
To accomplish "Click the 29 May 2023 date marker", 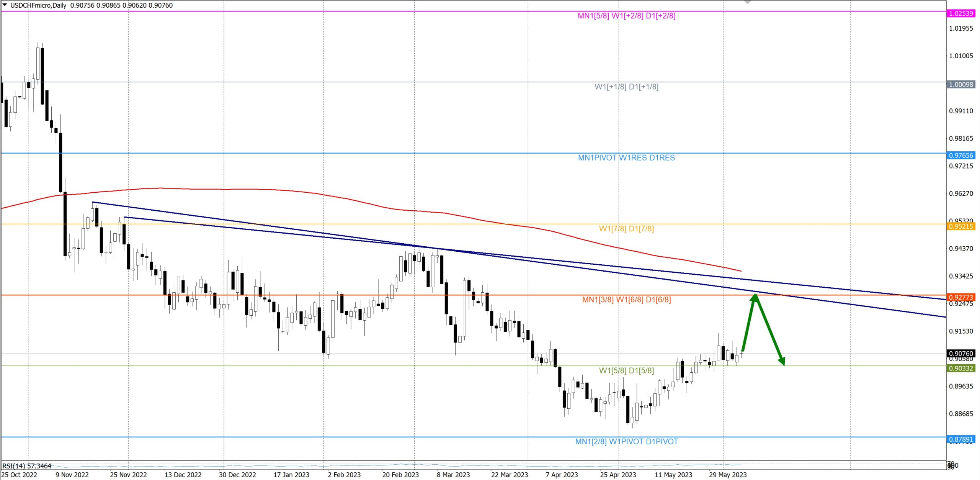I will [x=727, y=475].
